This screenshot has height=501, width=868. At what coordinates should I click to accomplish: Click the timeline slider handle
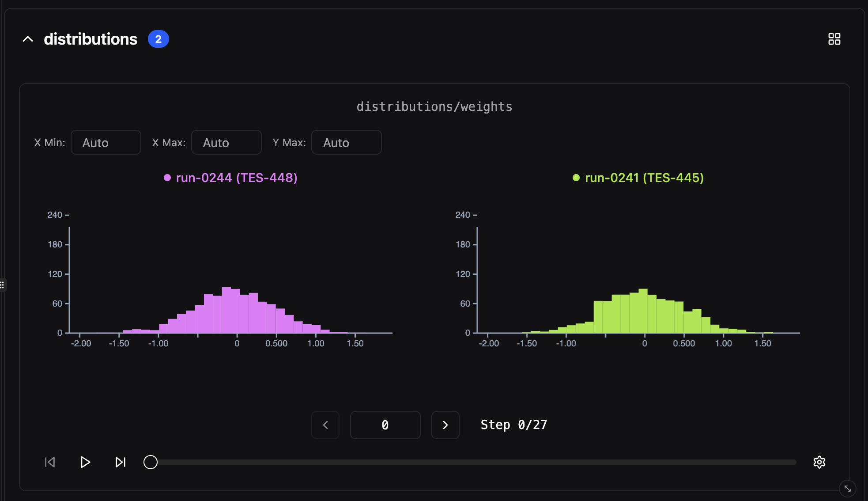coord(150,462)
